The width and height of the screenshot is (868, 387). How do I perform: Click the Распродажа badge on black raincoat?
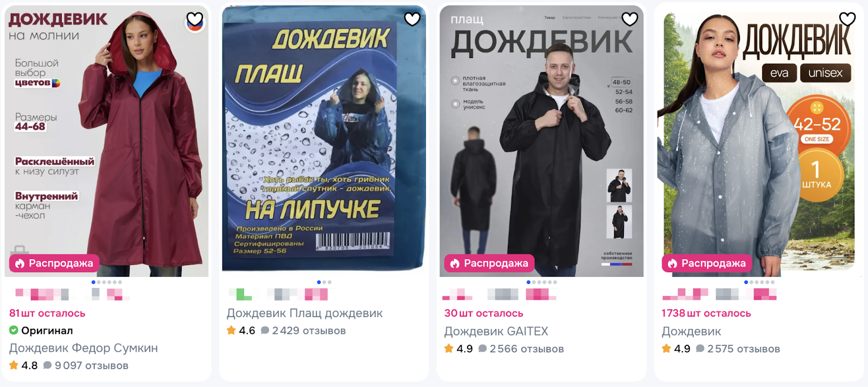[489, 263]
